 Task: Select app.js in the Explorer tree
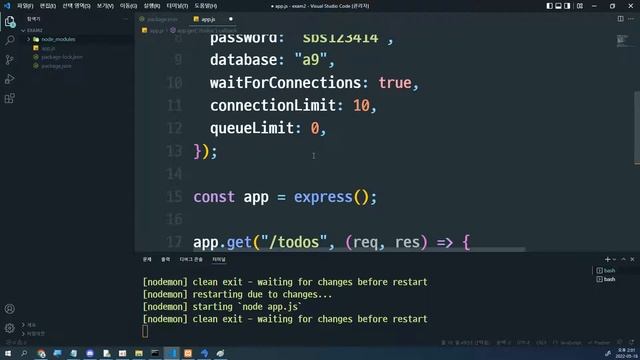click(48, 48)
